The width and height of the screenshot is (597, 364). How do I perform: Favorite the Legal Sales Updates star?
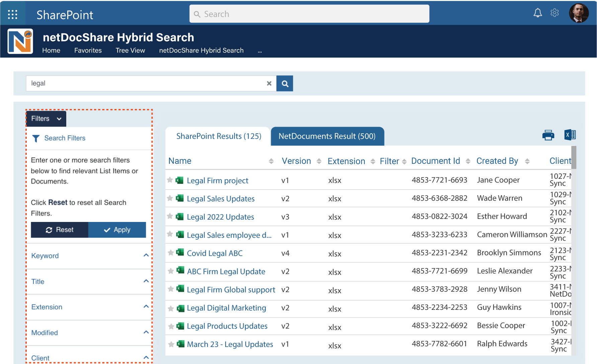click(170, 198)
